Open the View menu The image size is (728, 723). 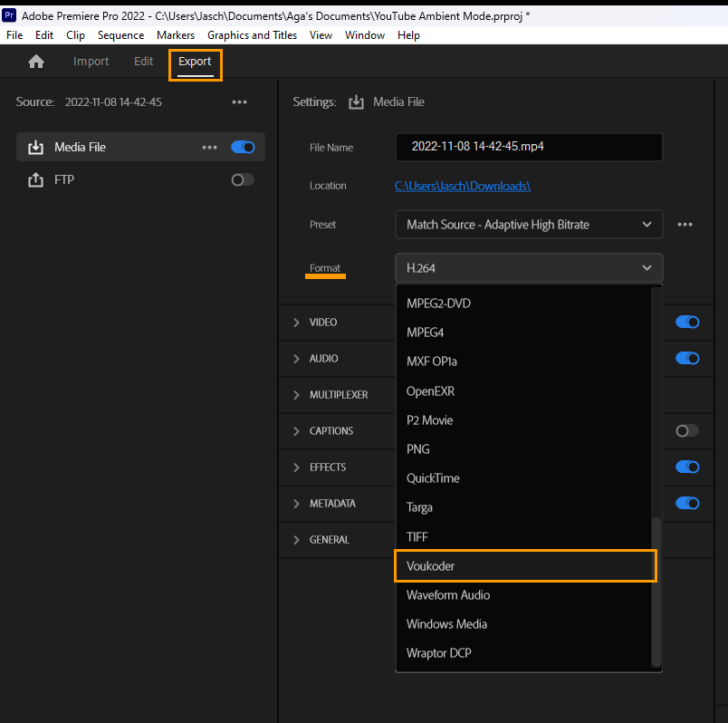[x=321, y=35]
